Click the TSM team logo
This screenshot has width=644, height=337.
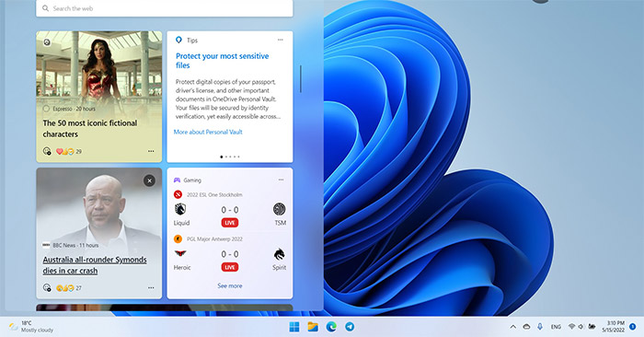tap(280, 209)
